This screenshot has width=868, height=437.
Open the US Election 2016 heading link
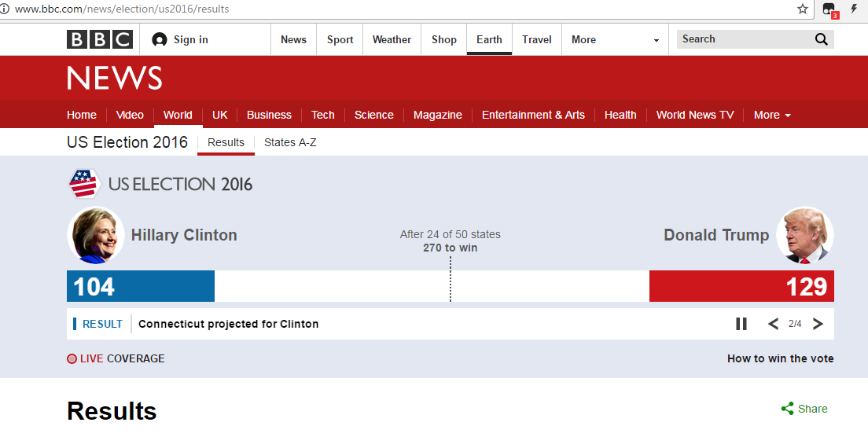coord(127,142)
